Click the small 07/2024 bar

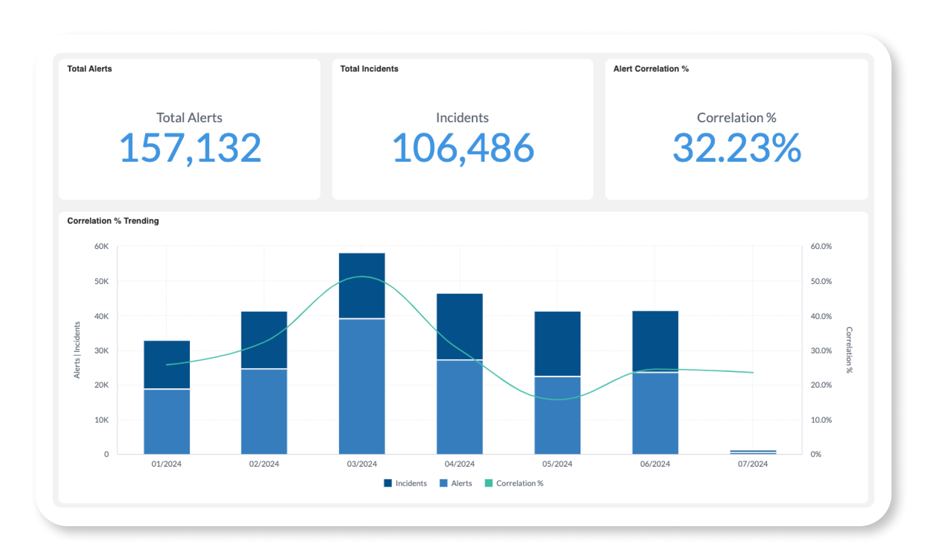pyautogui.click(x=753, y=452)
